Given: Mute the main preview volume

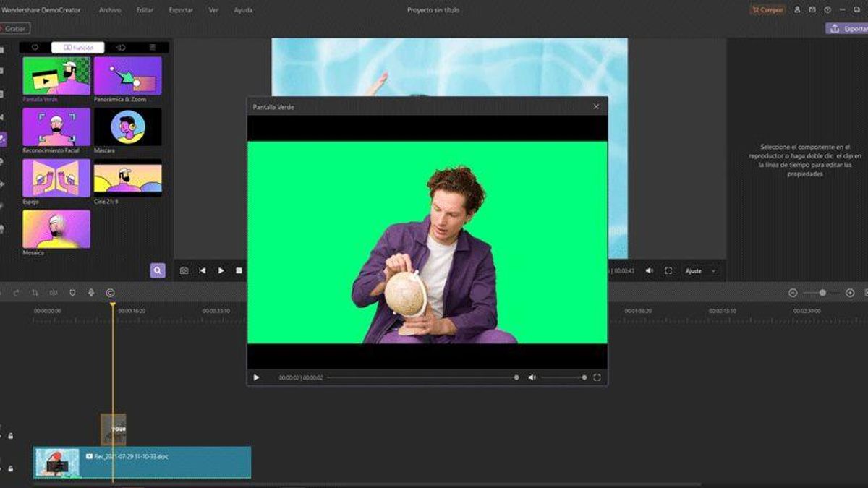Looking at the screenshot, I should pos(650,270).
